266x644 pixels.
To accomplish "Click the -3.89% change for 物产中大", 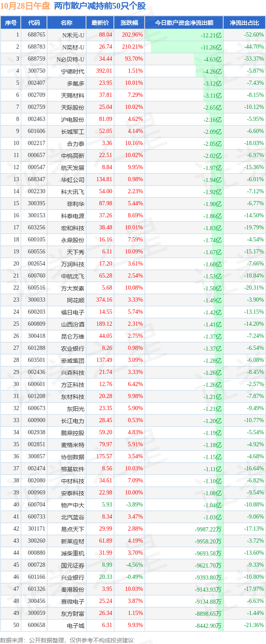I will 134,505.
